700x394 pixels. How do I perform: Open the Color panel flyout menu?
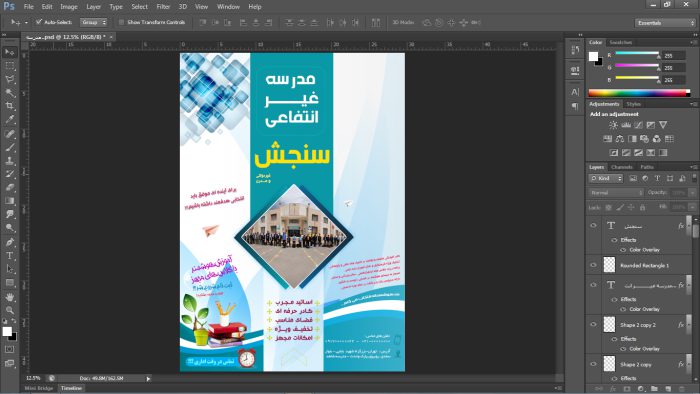tap(693, 42)
